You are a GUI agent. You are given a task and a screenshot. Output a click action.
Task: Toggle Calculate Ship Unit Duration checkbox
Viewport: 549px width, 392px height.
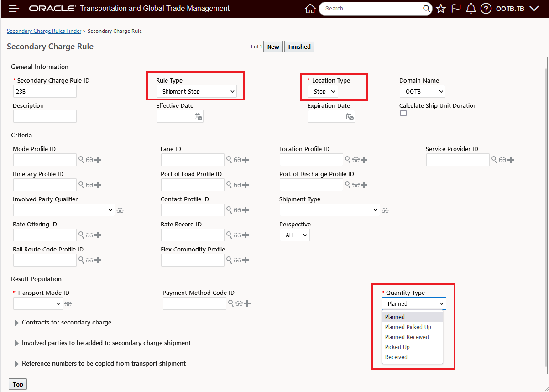[x=403, y=113]
